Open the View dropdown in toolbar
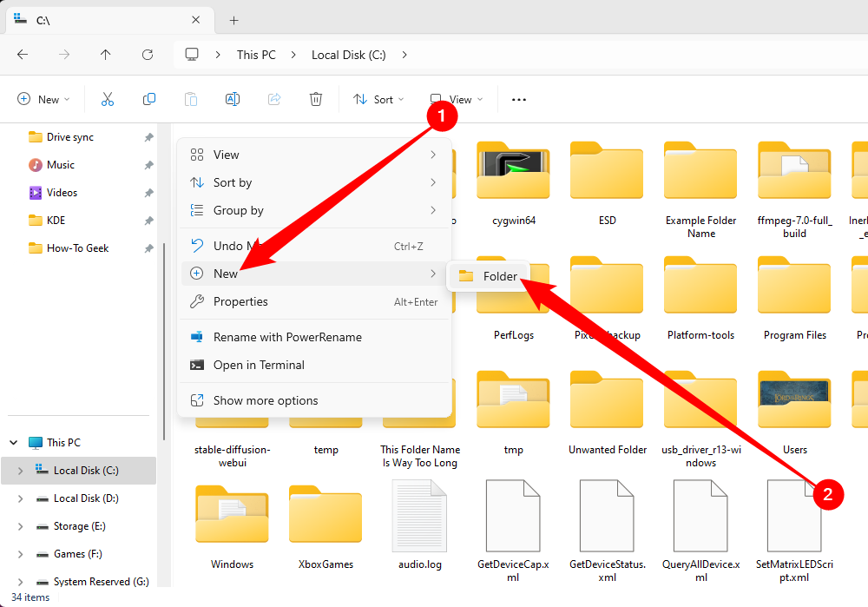The image size is (868, 607). pyautogui.click(x=457, y=99)
